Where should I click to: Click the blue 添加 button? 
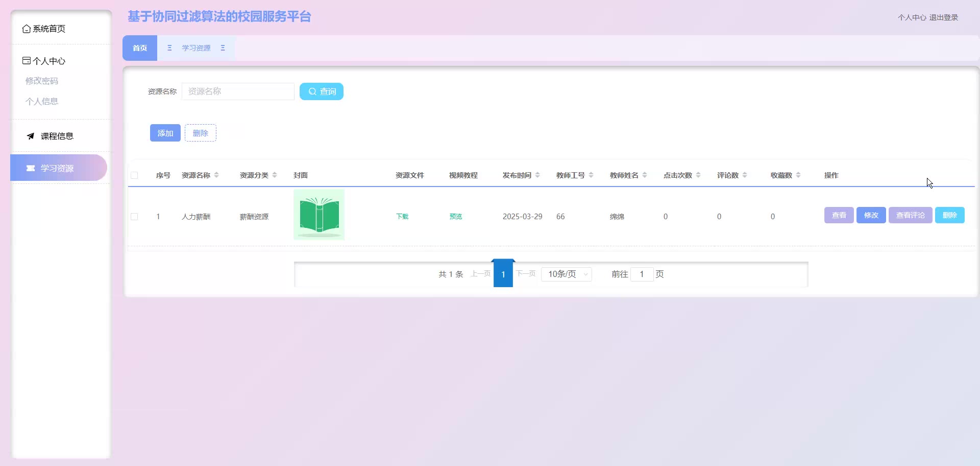[x=165, y=133]
